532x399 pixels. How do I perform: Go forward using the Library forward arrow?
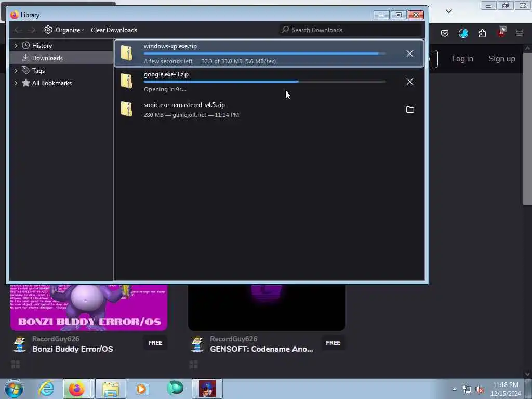(32, 30)
